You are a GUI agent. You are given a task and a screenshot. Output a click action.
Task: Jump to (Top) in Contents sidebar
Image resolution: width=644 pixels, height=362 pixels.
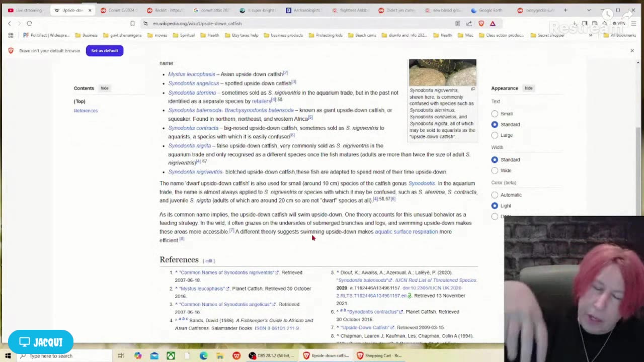click(x=79, y=101)
